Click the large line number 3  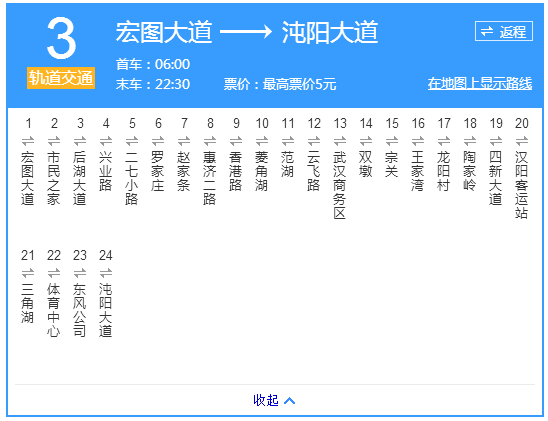[61, 38]
